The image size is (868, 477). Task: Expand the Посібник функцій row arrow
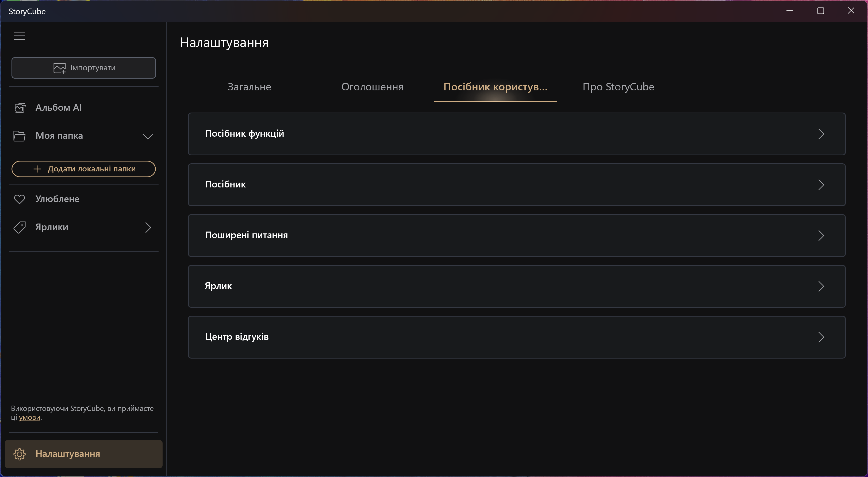821,134
